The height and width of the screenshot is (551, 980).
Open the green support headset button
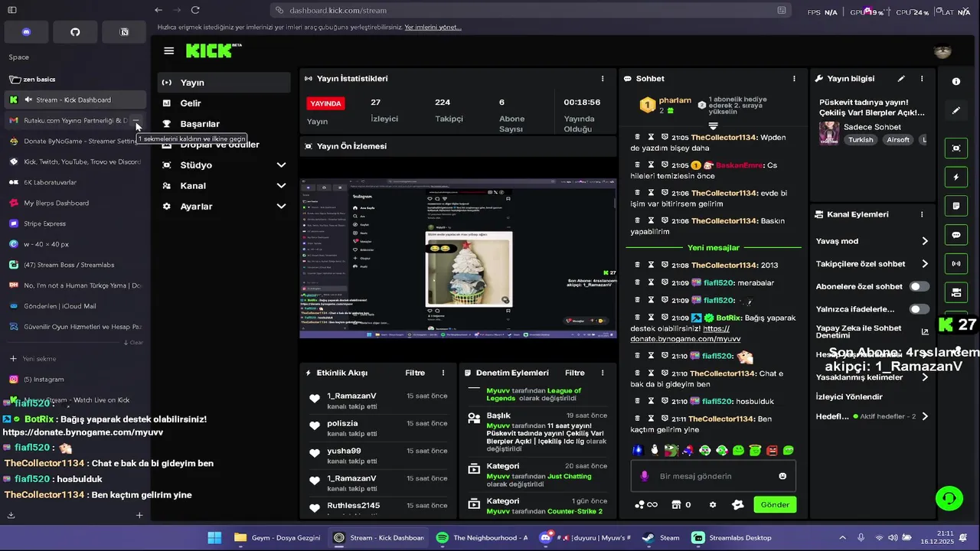(x=949, y=498)
